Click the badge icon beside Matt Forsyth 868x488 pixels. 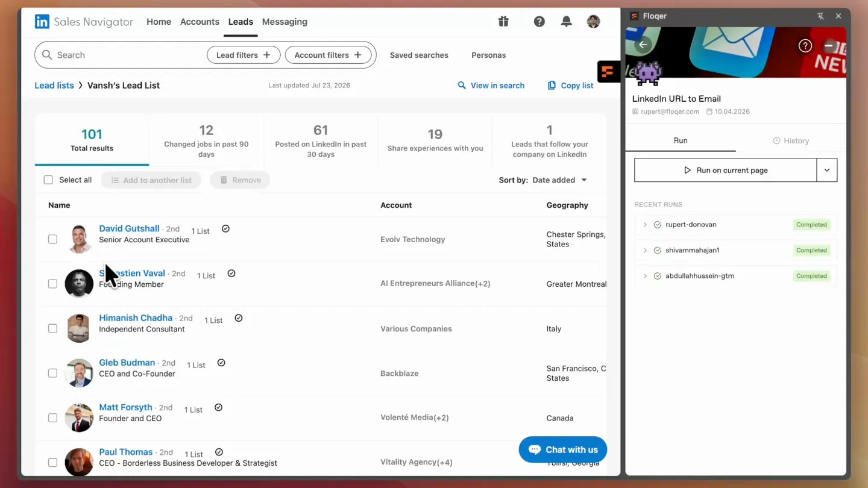click(x=219, y=407)
